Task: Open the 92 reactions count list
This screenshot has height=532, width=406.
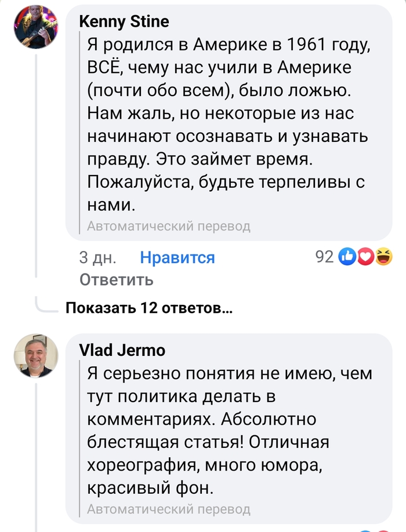Action: (x=324, y=256)
